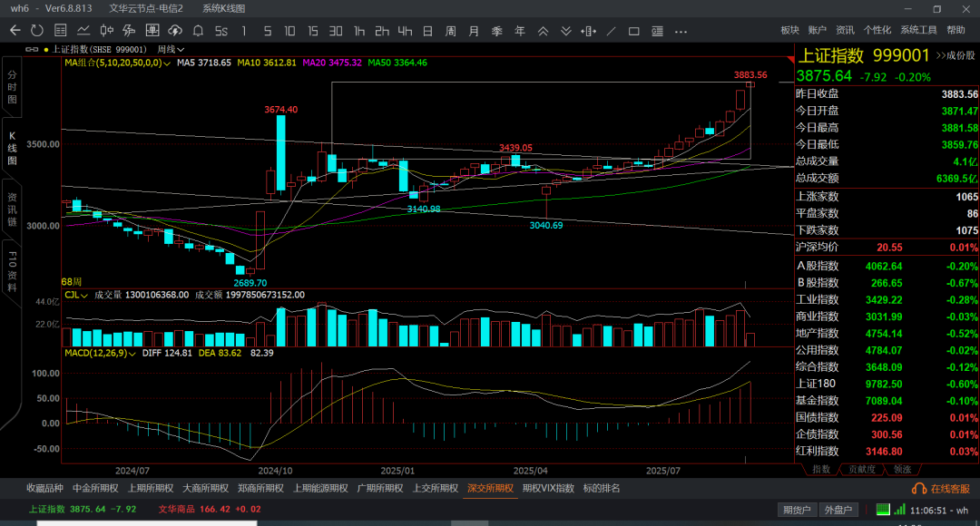This screenshot has width=980, height=526.
Task: Select the 领涨 tab in quote panel
Action: tap(903, 469)
